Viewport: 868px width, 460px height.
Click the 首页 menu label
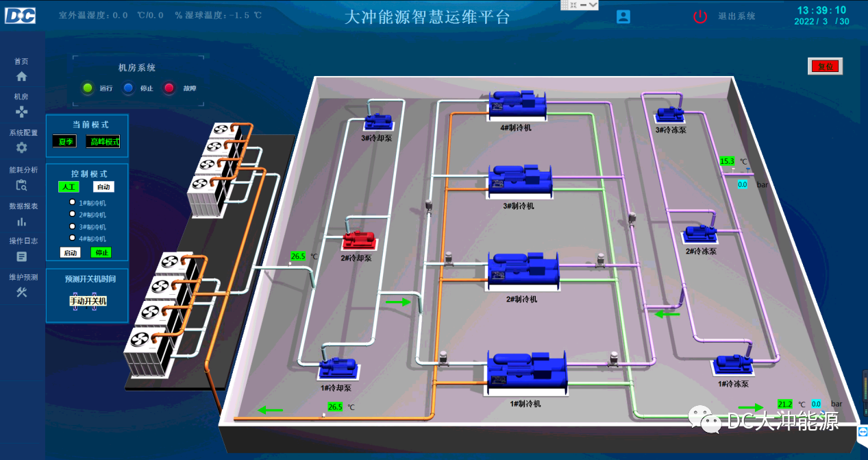click(21, 61)
